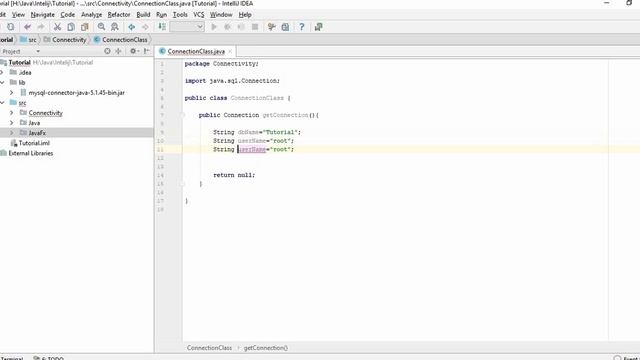Click the Undo arrow icon
The height and width of the screenshot is (360, 640).
pos(27,27)
